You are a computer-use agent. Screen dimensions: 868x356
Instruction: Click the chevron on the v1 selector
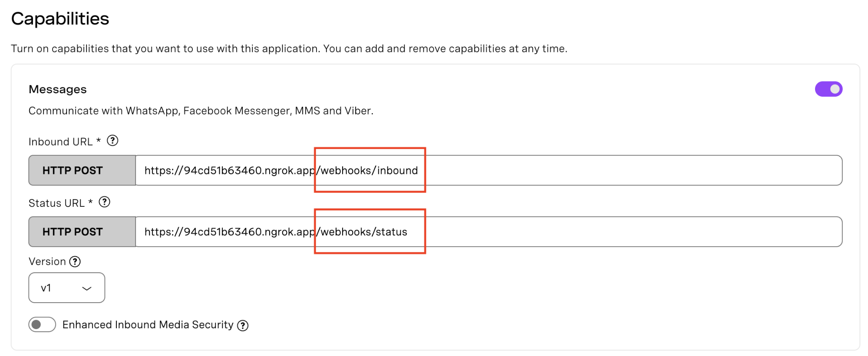pyautogui.click(x=87, y=287)
